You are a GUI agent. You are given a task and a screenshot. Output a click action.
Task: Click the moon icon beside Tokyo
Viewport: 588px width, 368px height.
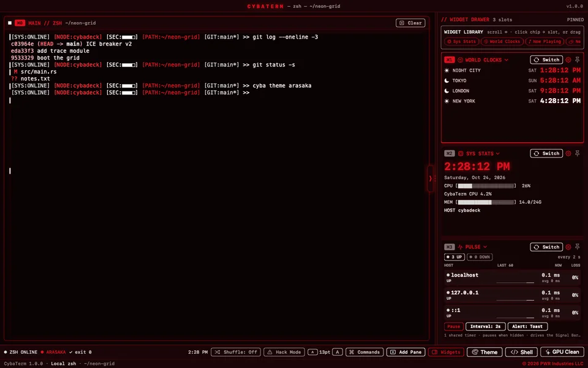pyautogui.click(x=447, y=81)
